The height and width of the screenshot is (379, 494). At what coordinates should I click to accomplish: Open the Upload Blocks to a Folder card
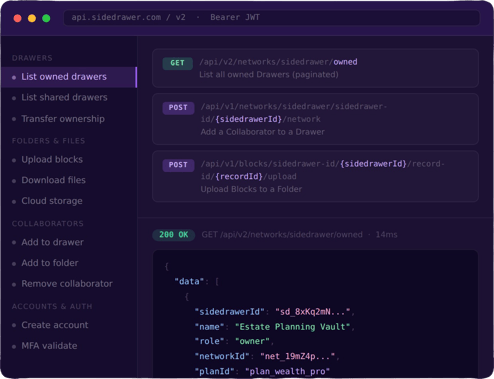coord(315,176)
